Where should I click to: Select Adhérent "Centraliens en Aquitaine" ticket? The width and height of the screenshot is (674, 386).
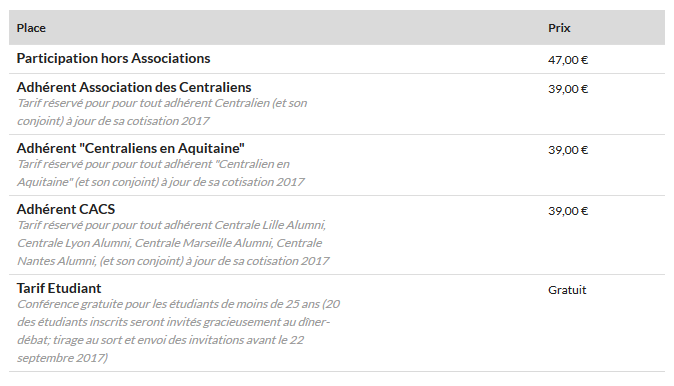[131, 148]
